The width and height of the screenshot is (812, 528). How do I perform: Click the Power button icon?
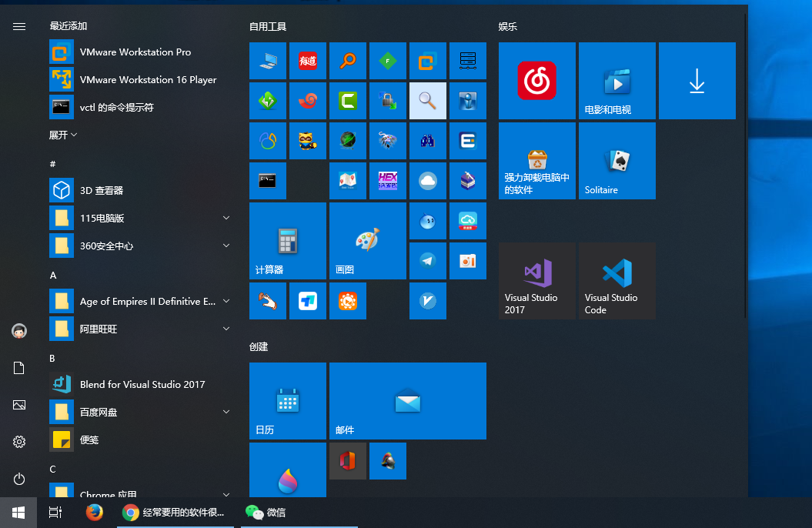tap(19, 479)
